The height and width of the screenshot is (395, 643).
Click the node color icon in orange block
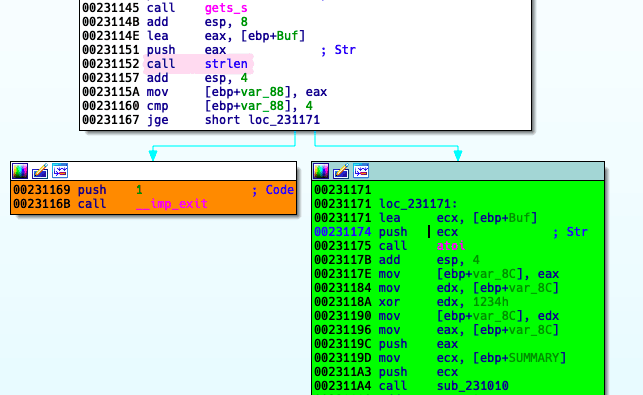[x=20, y=171]
